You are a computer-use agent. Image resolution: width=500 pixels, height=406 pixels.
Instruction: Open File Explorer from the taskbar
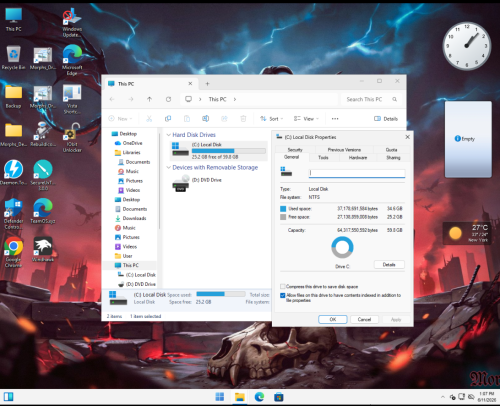(x=239, y=397)
